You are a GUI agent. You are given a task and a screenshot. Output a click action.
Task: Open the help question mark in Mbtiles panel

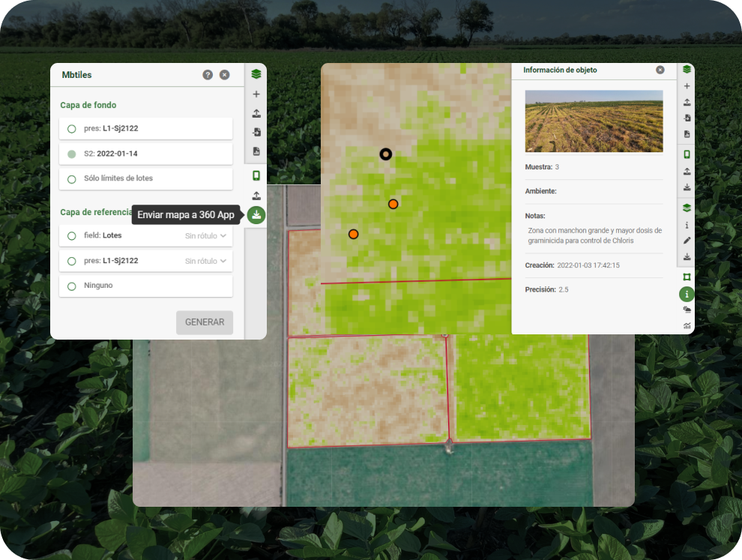(208, 75)
